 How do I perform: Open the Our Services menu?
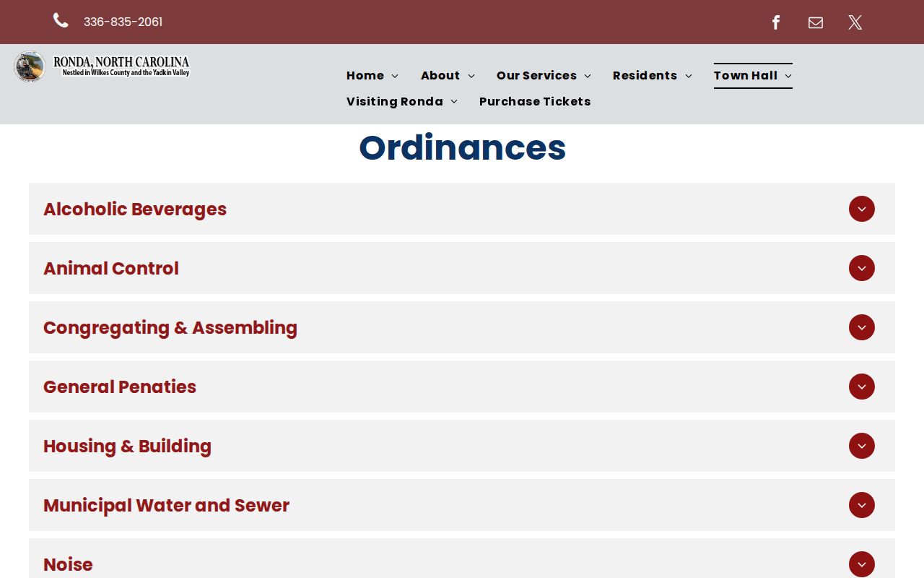point(544,75)
